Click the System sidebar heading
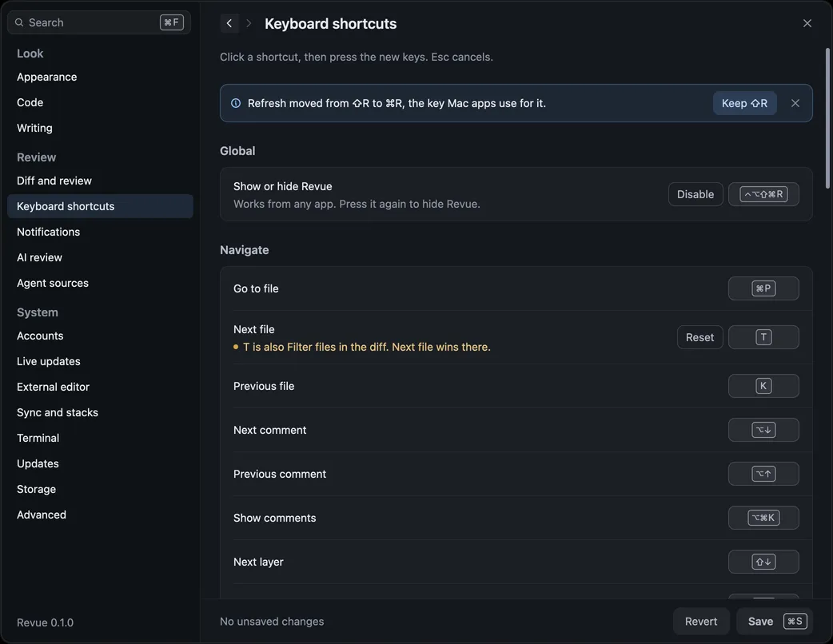Screen dimensions: 833x644 pos(38,312)
